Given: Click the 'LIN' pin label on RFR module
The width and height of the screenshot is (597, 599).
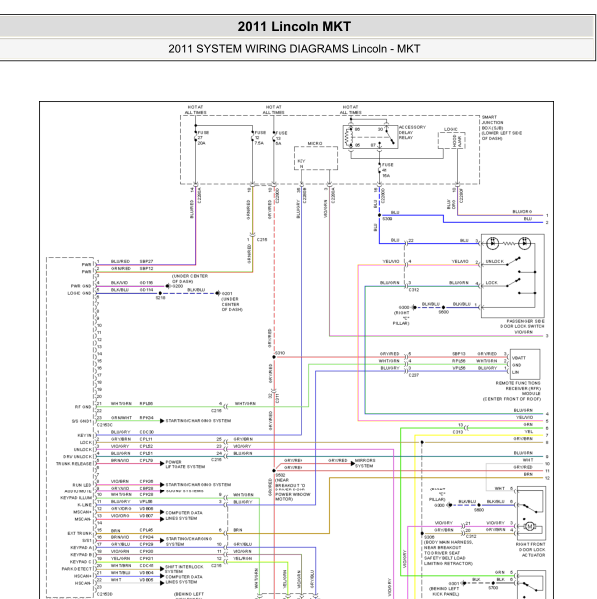Looking at the screenshot, I should [x=515, y=372].
